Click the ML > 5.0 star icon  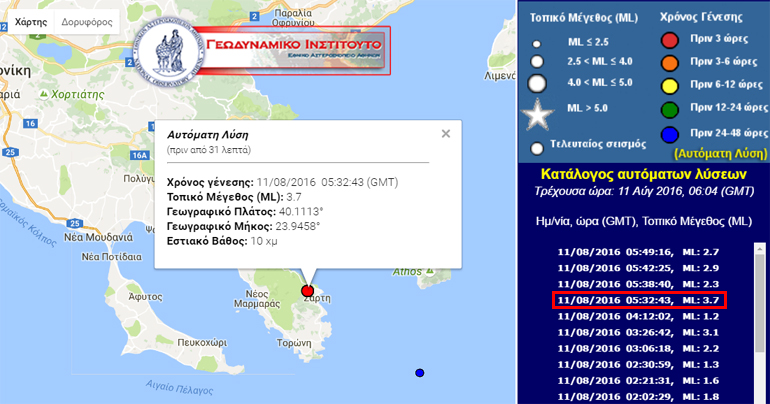point(537,115)
